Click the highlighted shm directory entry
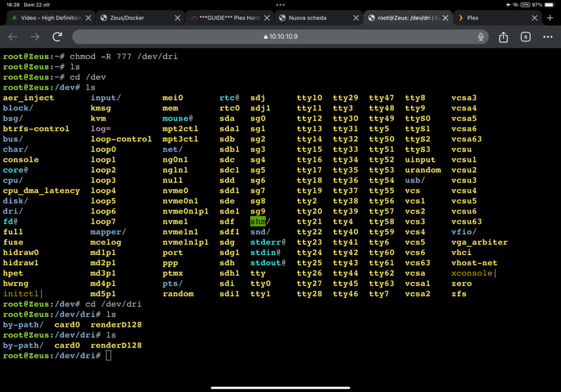This screenshot has width=561, height=392. click(258, 222)
